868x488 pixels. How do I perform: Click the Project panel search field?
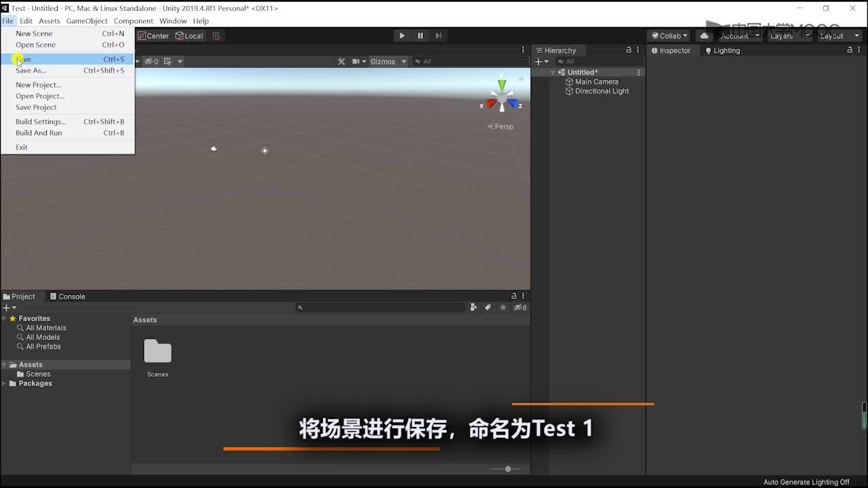381,308
